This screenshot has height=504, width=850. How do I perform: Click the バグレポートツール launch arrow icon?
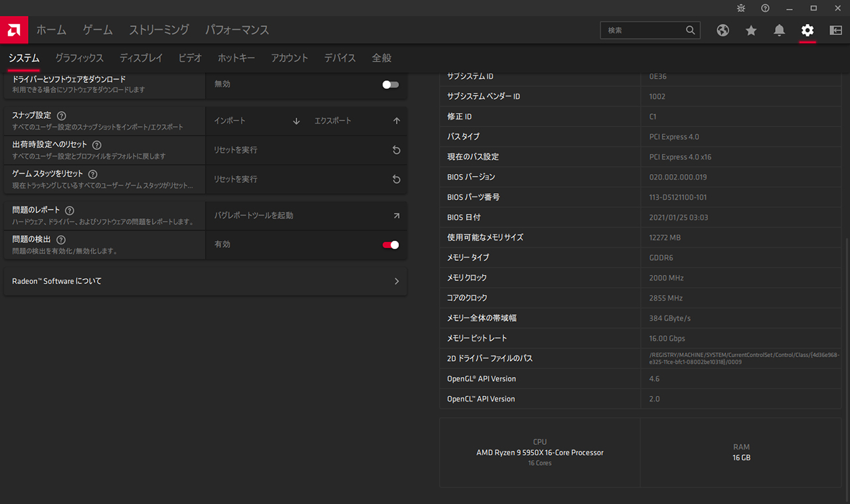[396, 216]
